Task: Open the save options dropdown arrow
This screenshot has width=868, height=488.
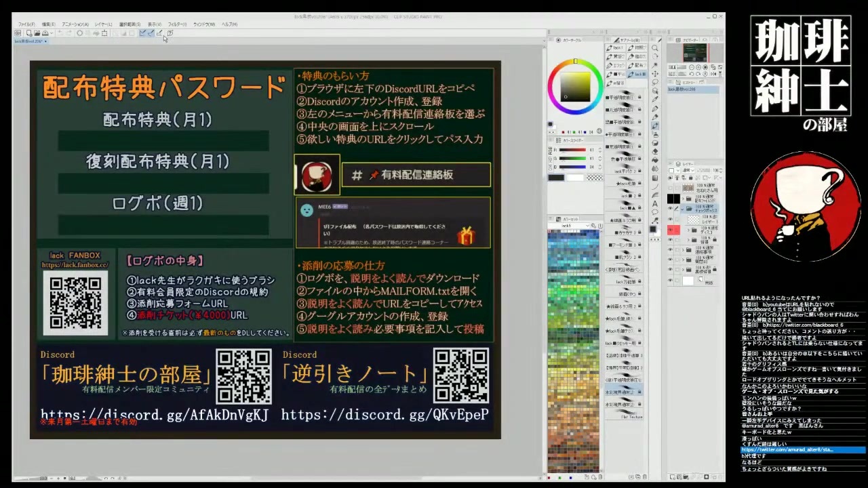Action: click(x=52, y=33)
